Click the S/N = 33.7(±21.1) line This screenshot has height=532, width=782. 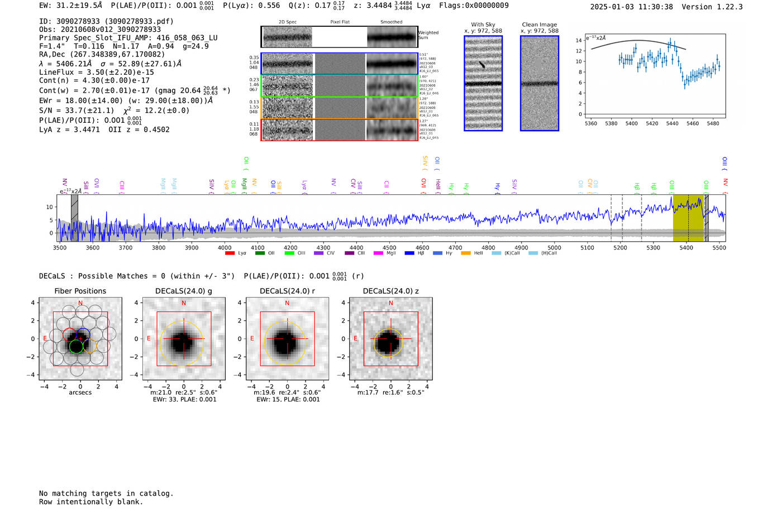click(x=115, y=110)
